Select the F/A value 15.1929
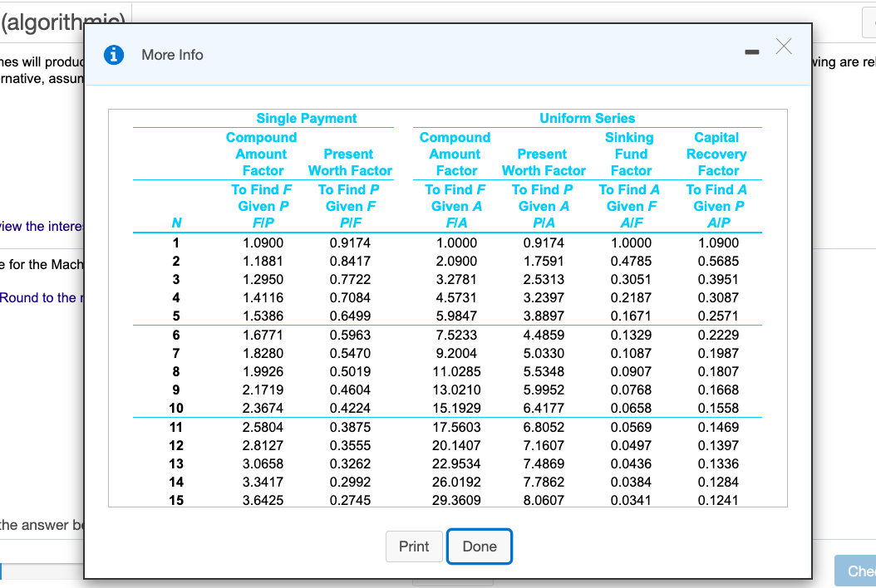Screen dimensions: 876x588 [x=456, y=408]
